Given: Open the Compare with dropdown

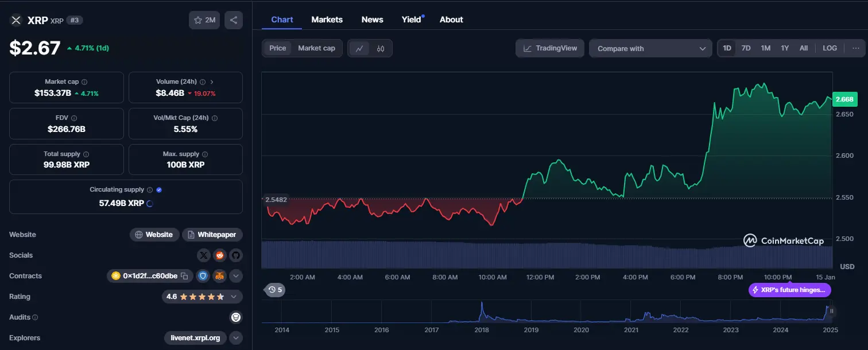Looking at the screenshot, I should click(651, 49).
